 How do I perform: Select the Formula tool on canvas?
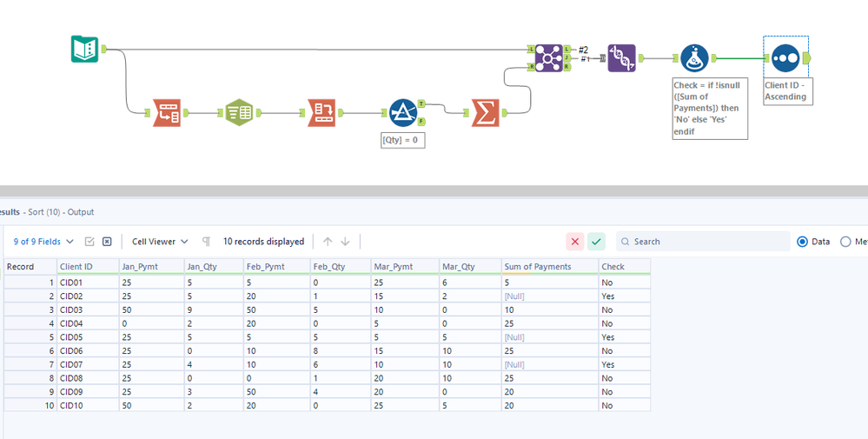(x=694, y=58)
